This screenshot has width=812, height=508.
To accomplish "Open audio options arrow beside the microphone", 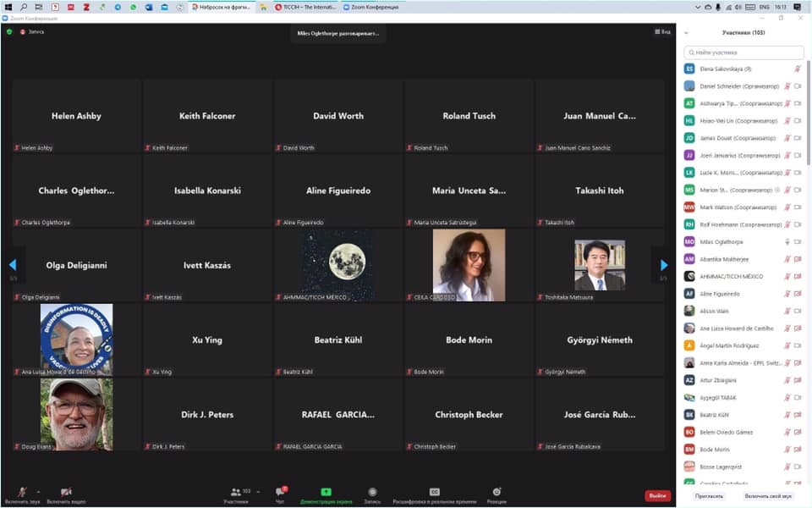I will (38, 491).
